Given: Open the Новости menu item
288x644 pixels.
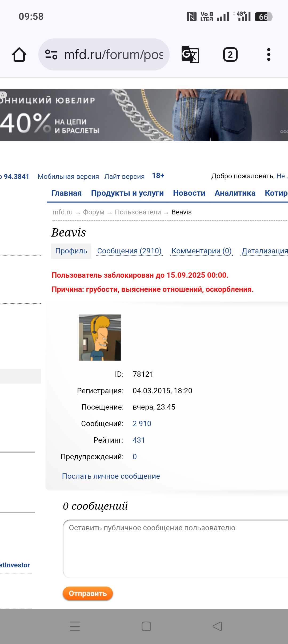Looking at the screenshot, I should 189,193.
